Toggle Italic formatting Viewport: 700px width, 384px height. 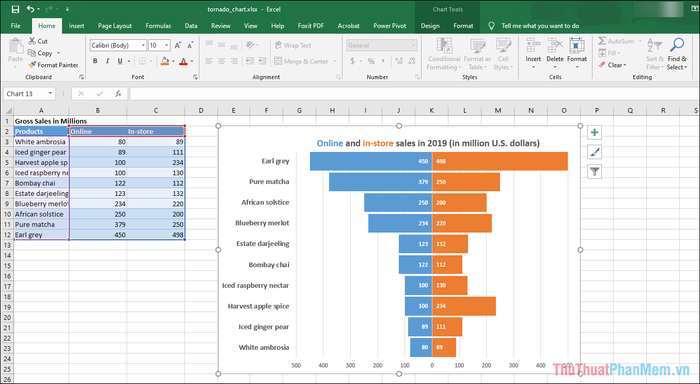[107, 61]
